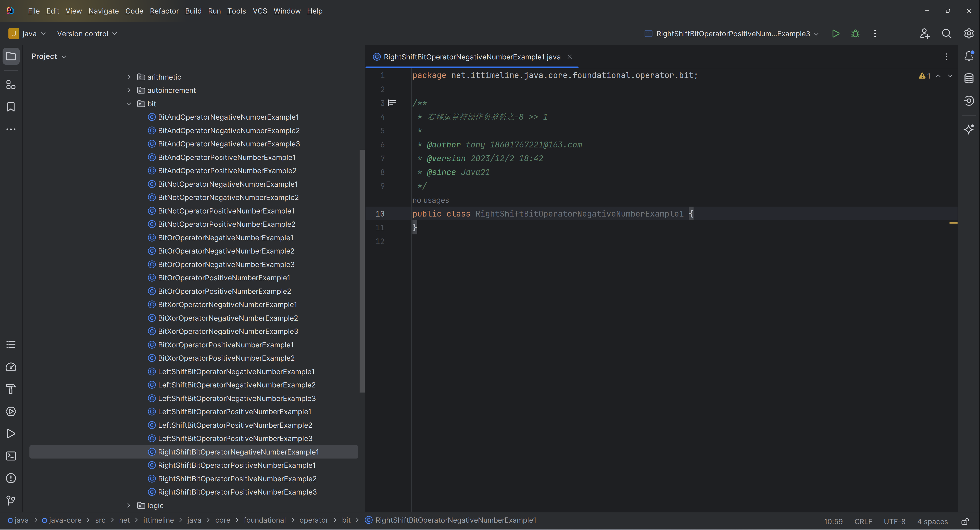
Task: Open the Run tool window in the left sidebar
Action: (11, 434)
